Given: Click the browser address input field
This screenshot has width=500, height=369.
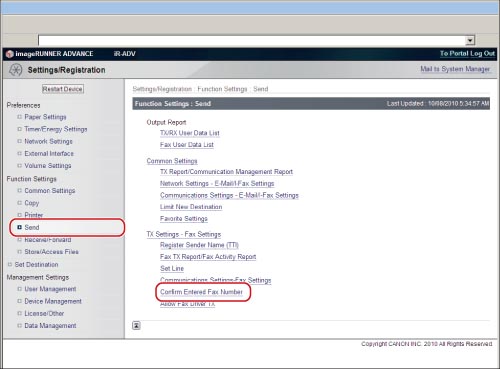Looking at the screenshot, I should click(252, 41).
